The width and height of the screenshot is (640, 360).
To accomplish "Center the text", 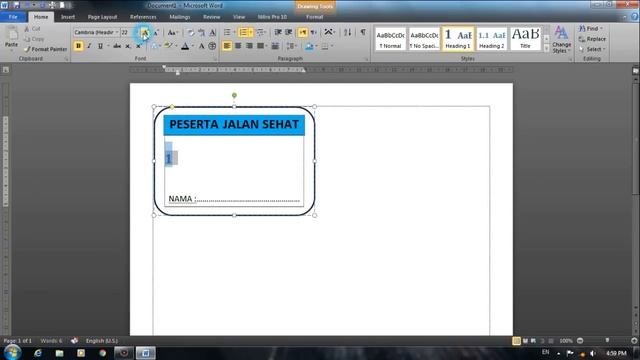I will click(238, 46).
